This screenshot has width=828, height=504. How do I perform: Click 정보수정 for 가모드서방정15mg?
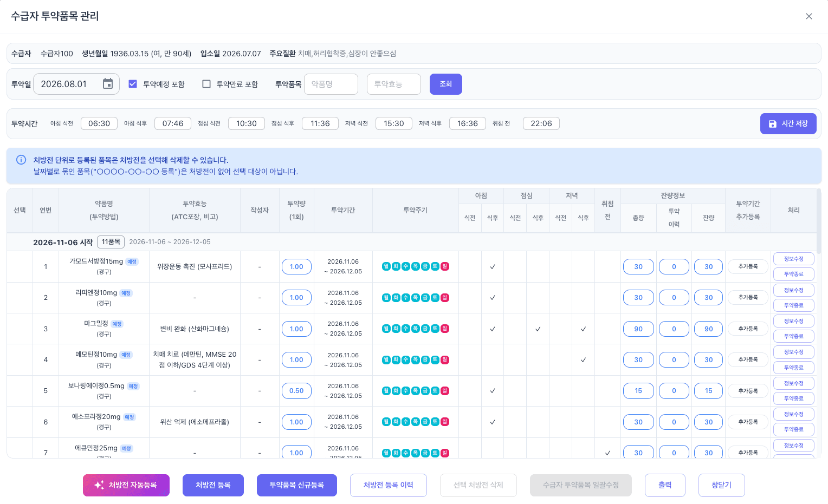click(x=794, y=259)
